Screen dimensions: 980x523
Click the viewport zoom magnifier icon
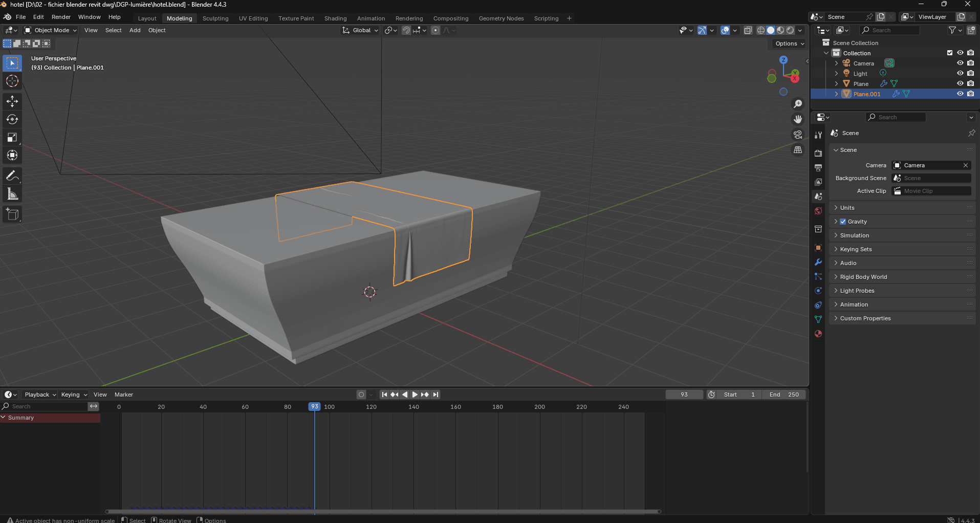pyautogui.click(x=798, y=104)
